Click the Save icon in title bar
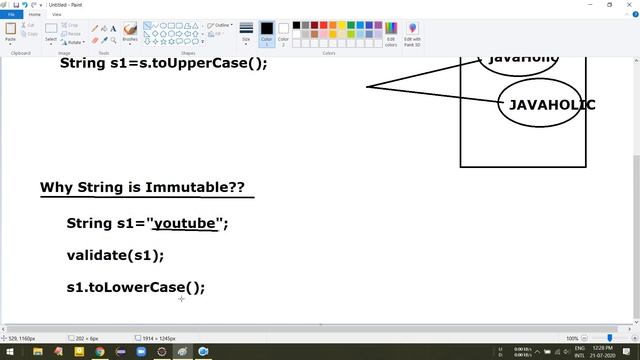 click(16, 5)
